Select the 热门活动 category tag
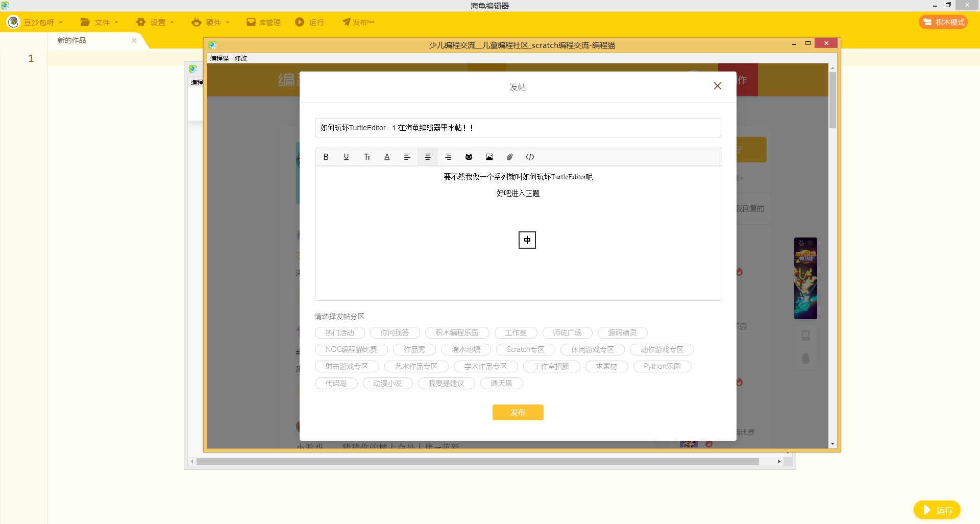Viewport: 980px width, 524px height. (x=340, y=333)
